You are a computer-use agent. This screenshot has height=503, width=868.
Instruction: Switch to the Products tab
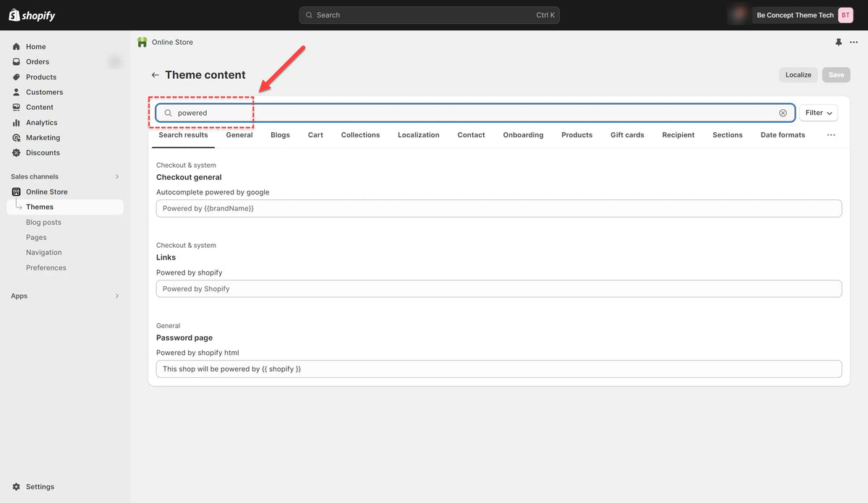coord(576,135)
